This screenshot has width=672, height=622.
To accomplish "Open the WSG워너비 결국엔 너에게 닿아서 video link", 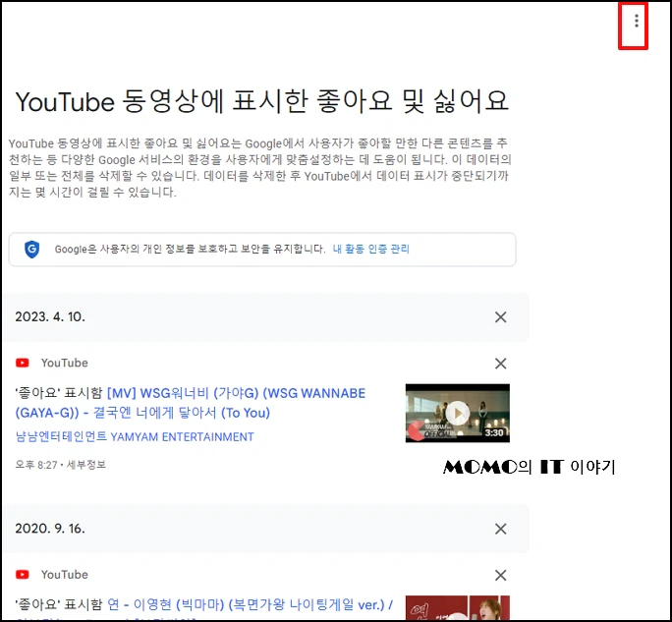I will click(x=191, y=403).
